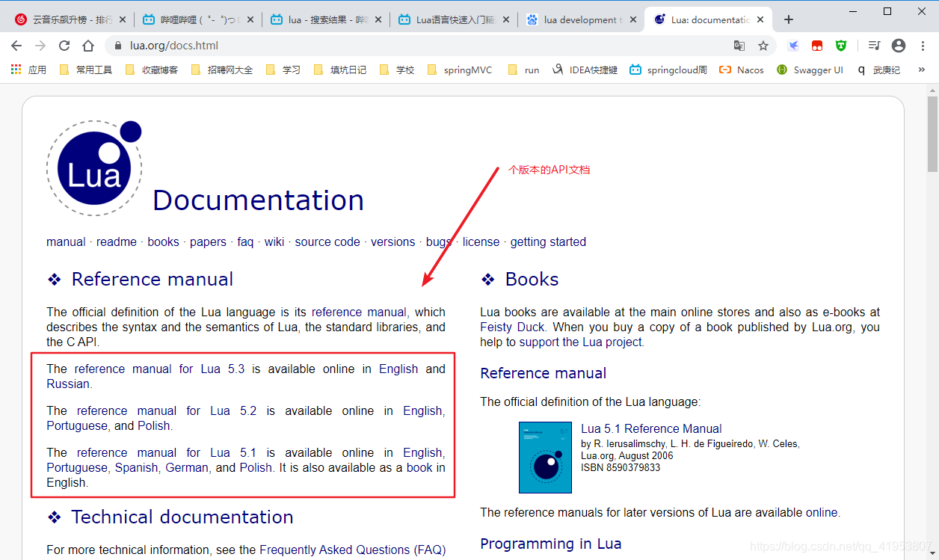The image size is (939, 560).
Task: Open the 武庚纪 bookmark
Action: point(878,70)
